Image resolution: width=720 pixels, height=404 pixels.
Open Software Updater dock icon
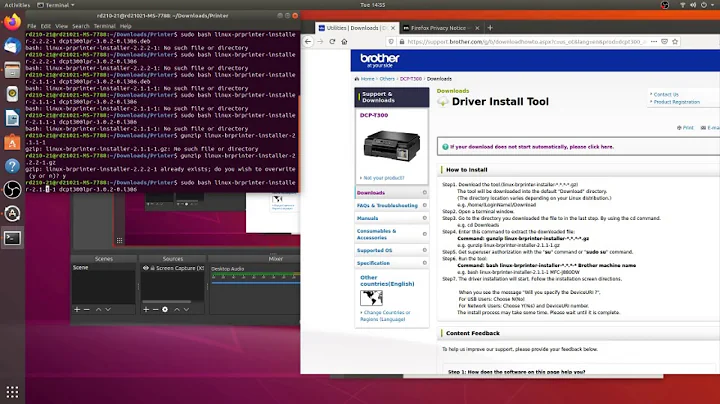12,213
